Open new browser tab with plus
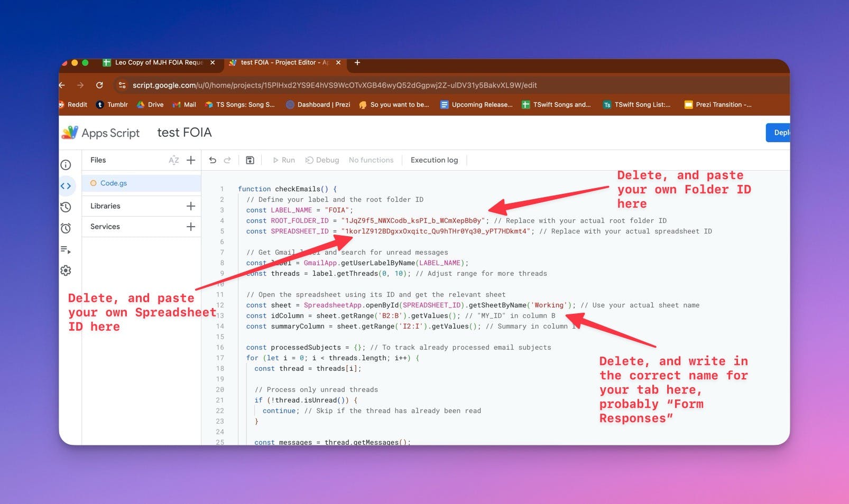Image resolution: width=849 pixels, height=504 pixels. 357,62
